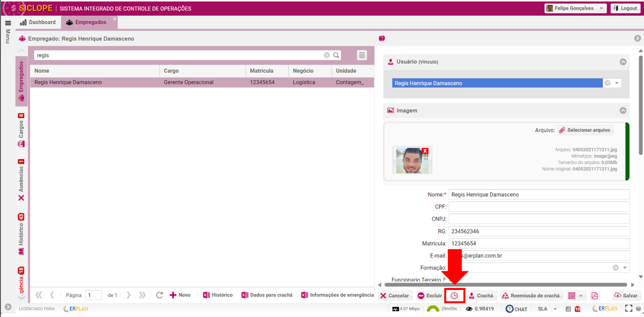644x317 pixels.
Task: Open the grid list options icon
Action: [x=362, y=55]
